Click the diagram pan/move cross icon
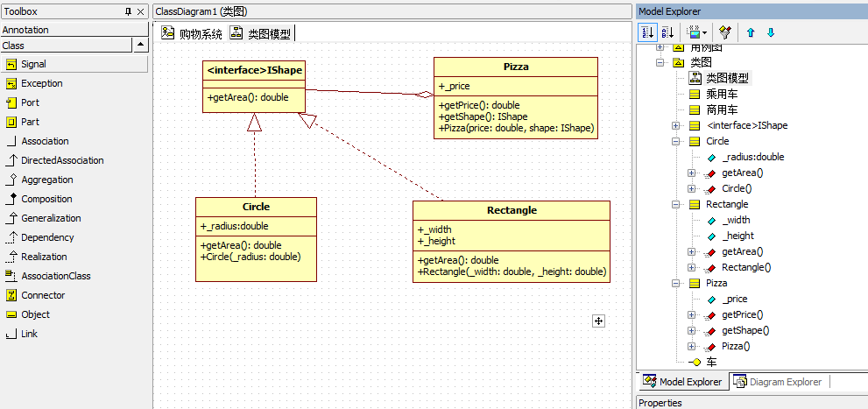Viewport: 868px width, 409px height. 598,321
